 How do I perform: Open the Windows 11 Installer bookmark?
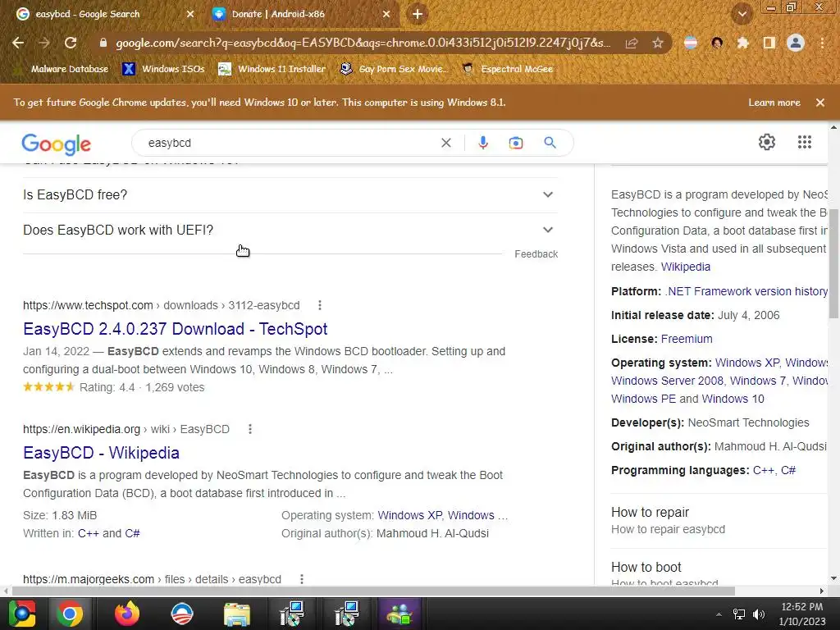tap(272, 69)
